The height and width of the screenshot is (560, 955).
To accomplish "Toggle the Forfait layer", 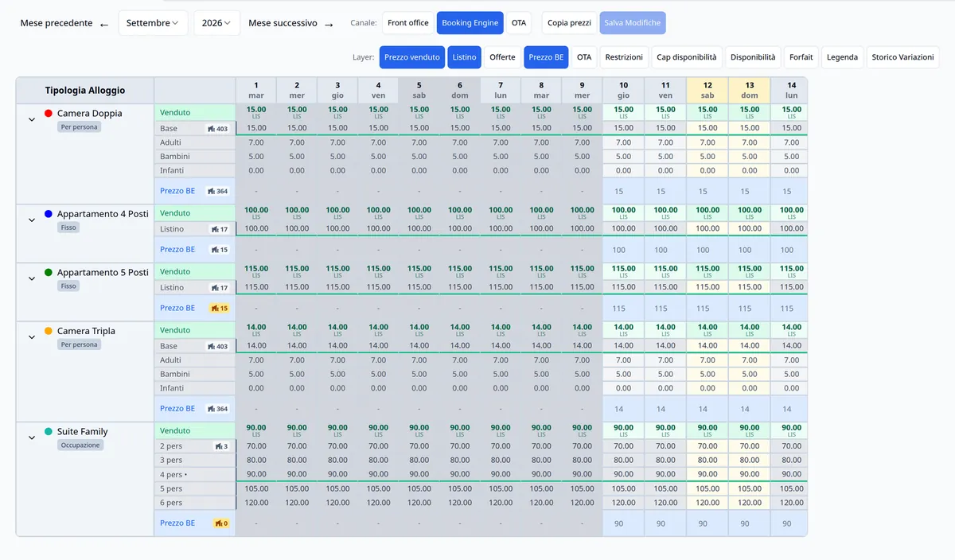I will (x=801, y=57).
